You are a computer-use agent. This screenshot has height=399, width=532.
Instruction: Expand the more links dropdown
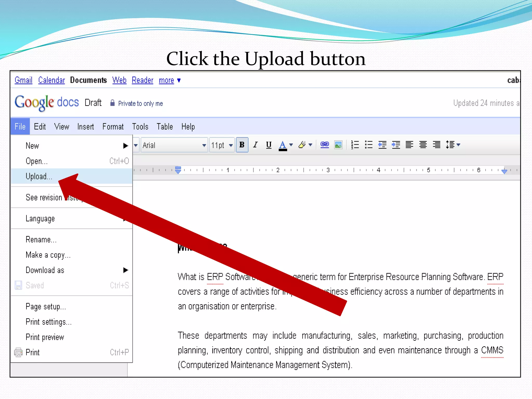tap(170, 80)
